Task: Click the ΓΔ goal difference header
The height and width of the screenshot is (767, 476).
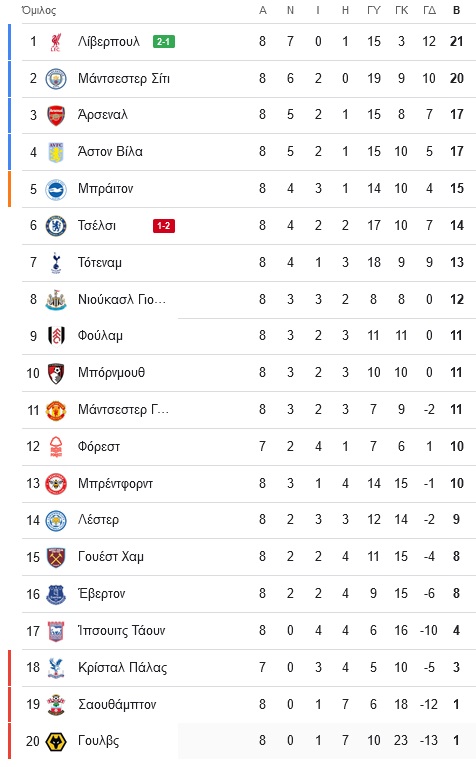Action: (x=429, y=10)
